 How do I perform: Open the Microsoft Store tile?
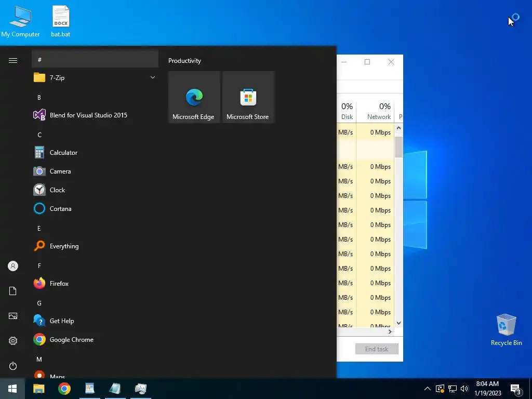pos(248,97)
